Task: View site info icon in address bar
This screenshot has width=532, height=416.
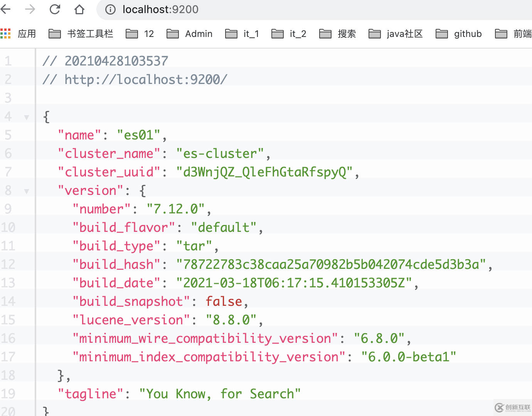Action: (110, 9)
